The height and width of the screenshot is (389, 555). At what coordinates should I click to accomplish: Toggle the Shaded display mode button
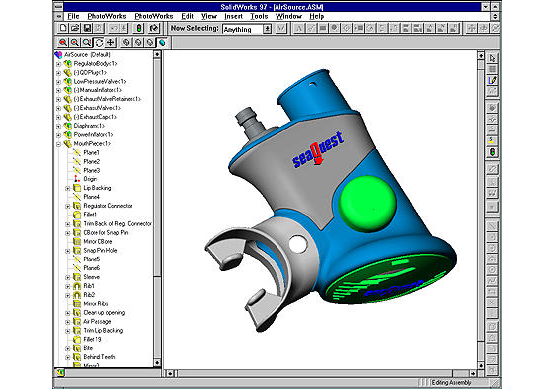[162, 43]
